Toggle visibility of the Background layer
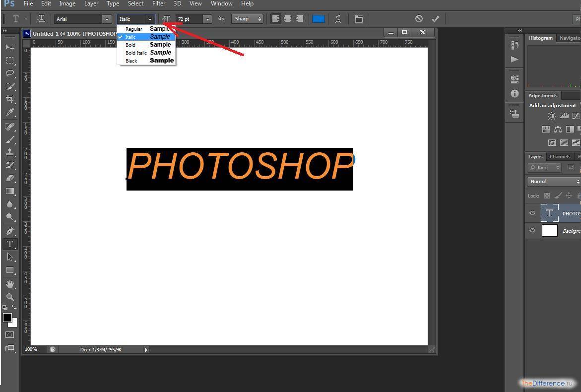The image size is (581, 392). click(x=532, y=231)
